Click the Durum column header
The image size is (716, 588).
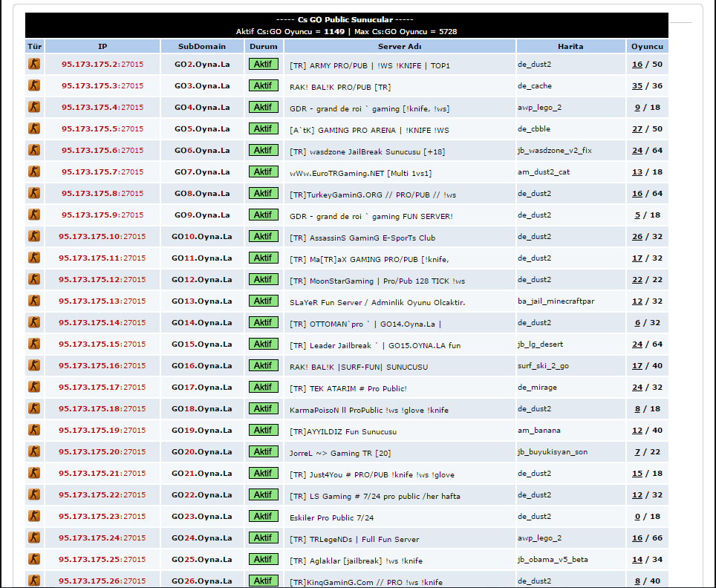click(x=264, y=46)
